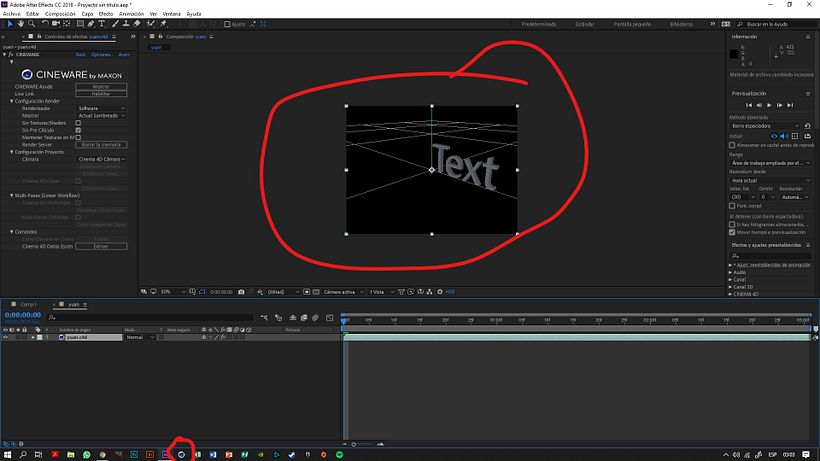The height and width of the screenshot is (461, 820).
Task: Click the search icon in timeline panel
Action: coord(52,317)
